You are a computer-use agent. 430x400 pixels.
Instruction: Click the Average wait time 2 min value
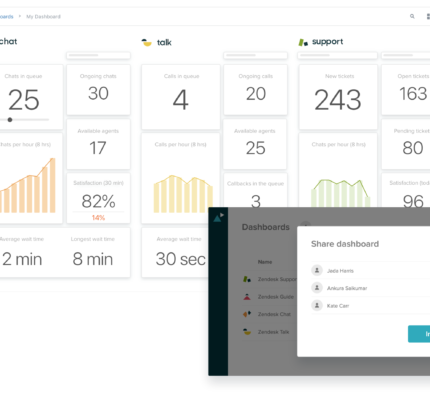point(22,259)
